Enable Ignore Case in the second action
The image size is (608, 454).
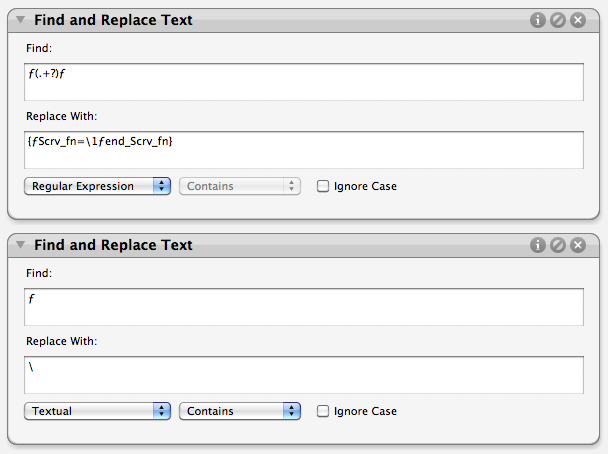(323, 411)
